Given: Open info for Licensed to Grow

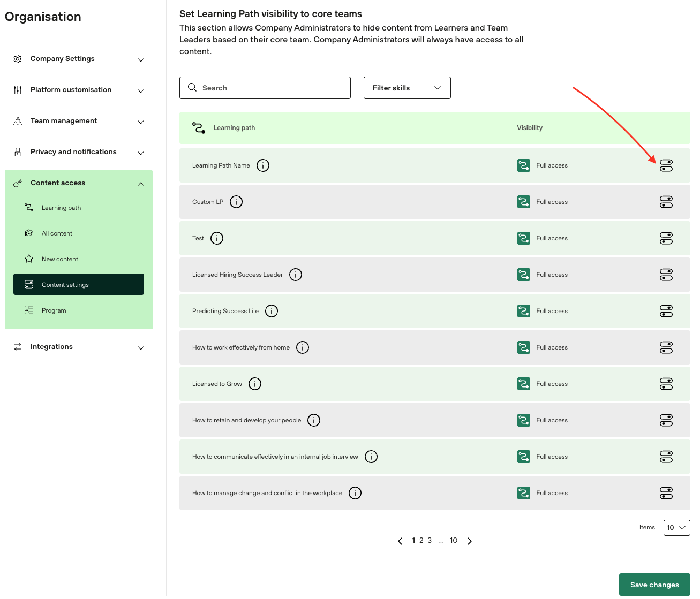Looking at the screenshot, I should [x=255, y=384].
